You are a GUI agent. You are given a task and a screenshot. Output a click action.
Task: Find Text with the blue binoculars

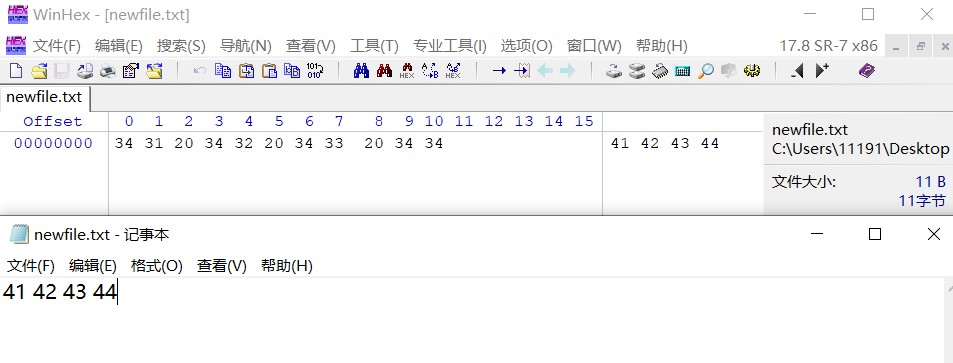pyautogui.click(x=361, y=71)
